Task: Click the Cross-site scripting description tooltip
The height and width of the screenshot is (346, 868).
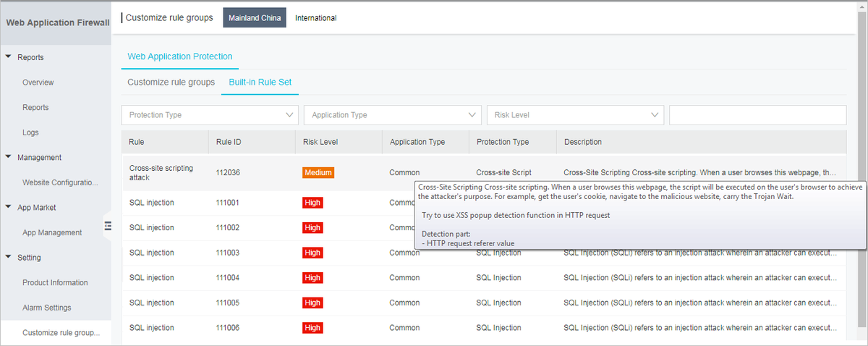Action: [640, 215]
